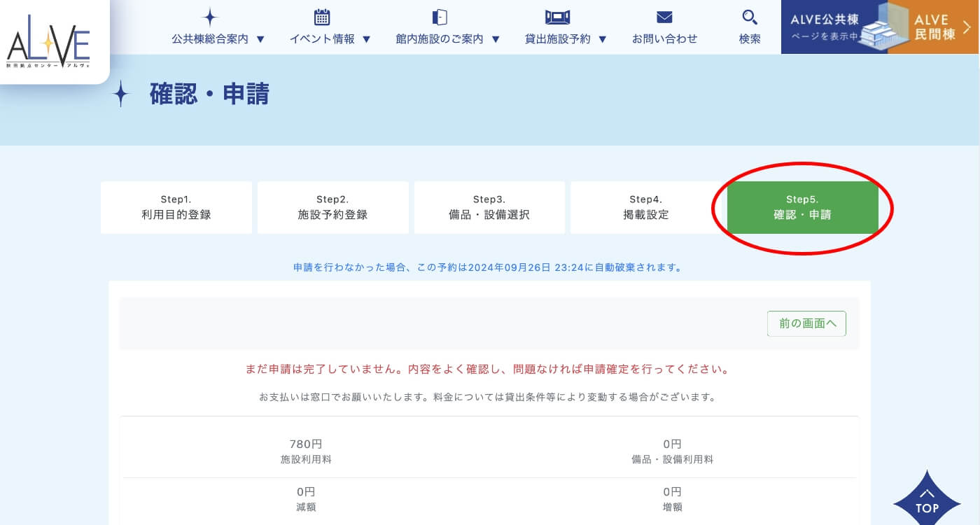Image resolution: width=980 pixels, height=525 pixels.
Task: Go to Step3. 備品・設備選択 tab
Action: click(x=489, y=208)
